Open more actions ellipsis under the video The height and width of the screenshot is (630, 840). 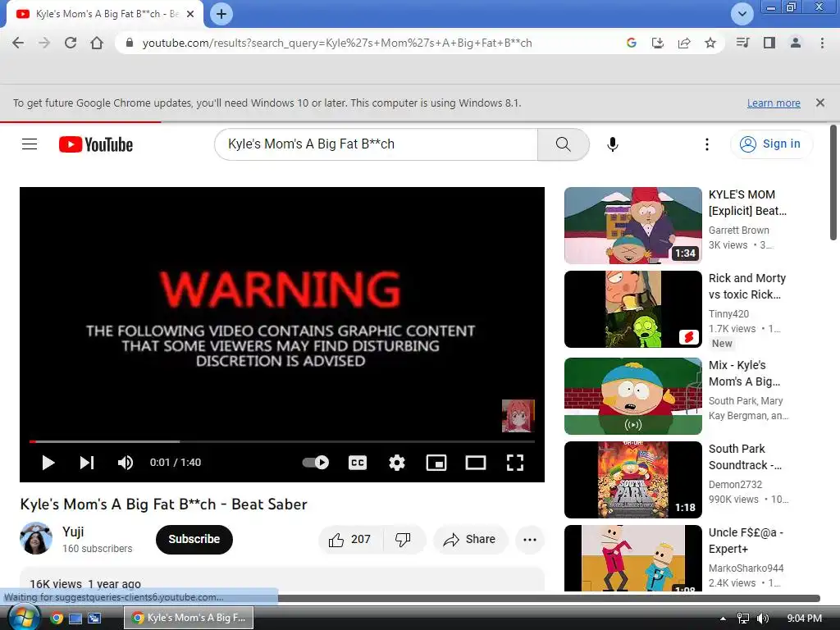[530, 540]
